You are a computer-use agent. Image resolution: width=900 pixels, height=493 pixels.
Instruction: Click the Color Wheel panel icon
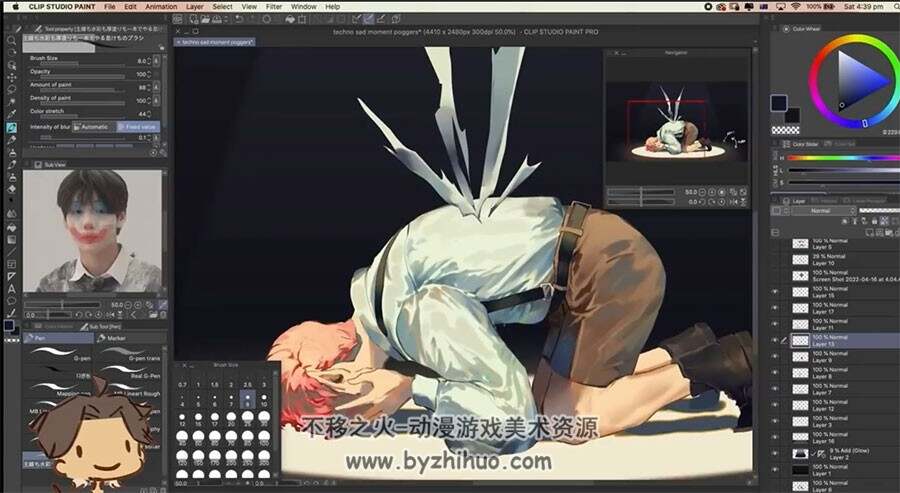(785, 29)
